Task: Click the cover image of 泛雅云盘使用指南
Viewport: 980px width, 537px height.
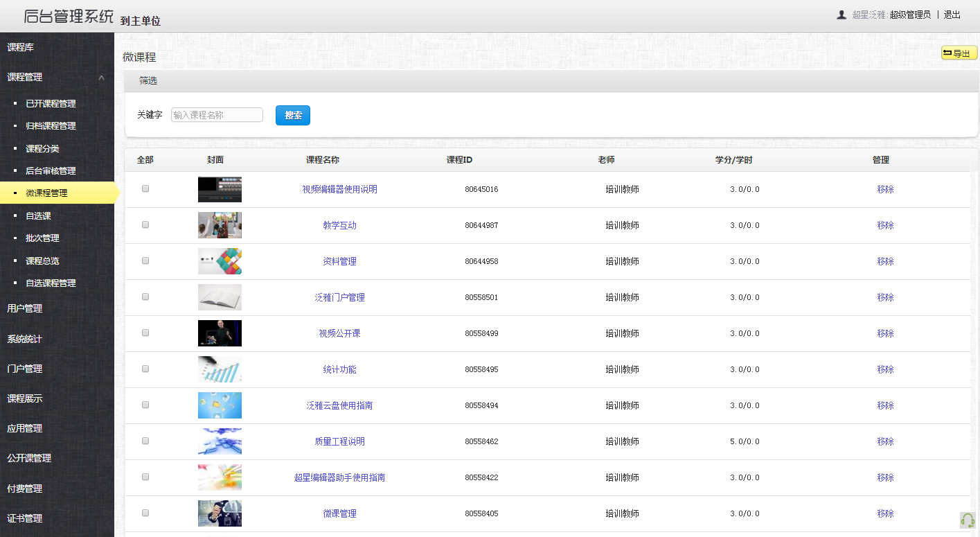Action: click(220, 405)
